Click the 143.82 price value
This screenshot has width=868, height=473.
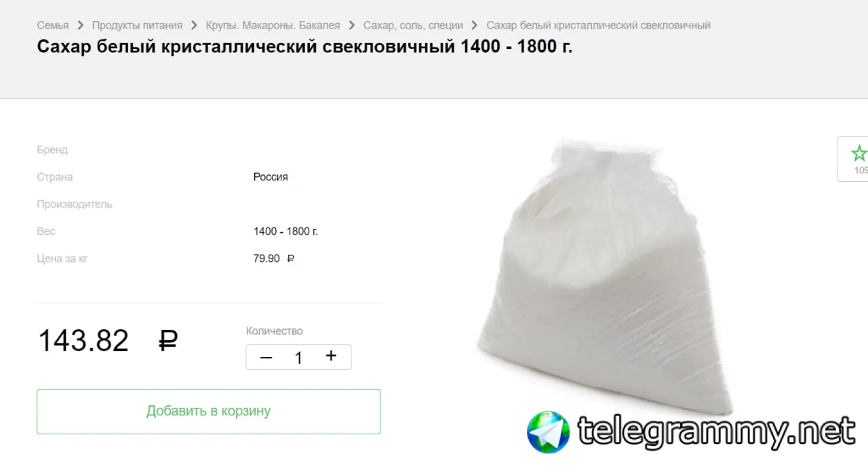[x=83, y=341]
